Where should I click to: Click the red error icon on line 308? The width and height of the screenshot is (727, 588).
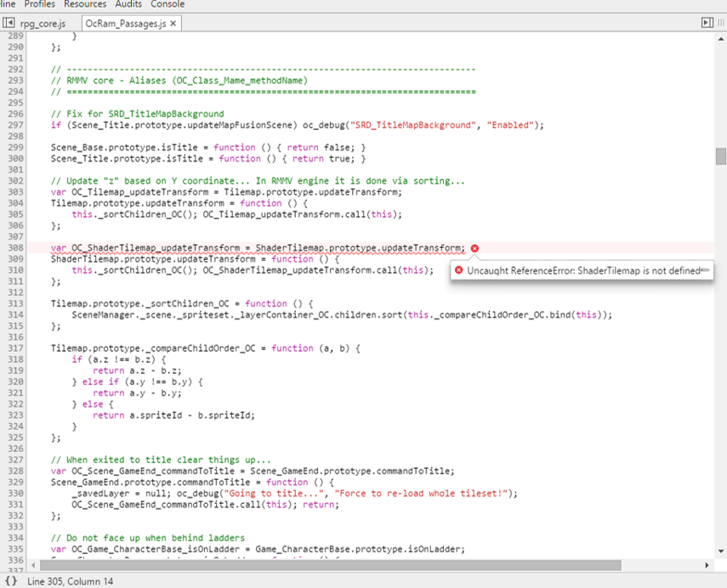pos(474,248)
